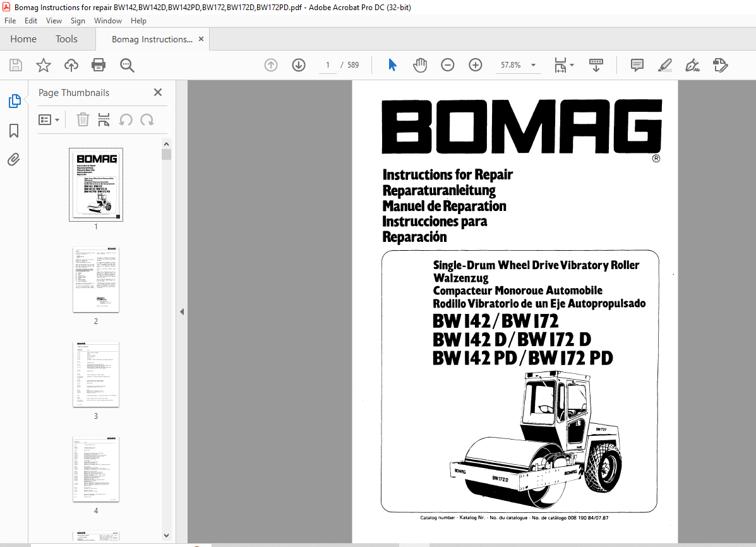This screenshot has width=756, height=547.
Task: Switch to the Tools tab
Action: tap(66, 39)
